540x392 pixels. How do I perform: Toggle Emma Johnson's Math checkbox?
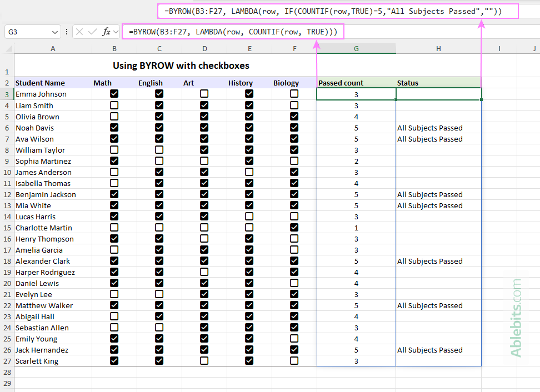[x=114, y=94]
